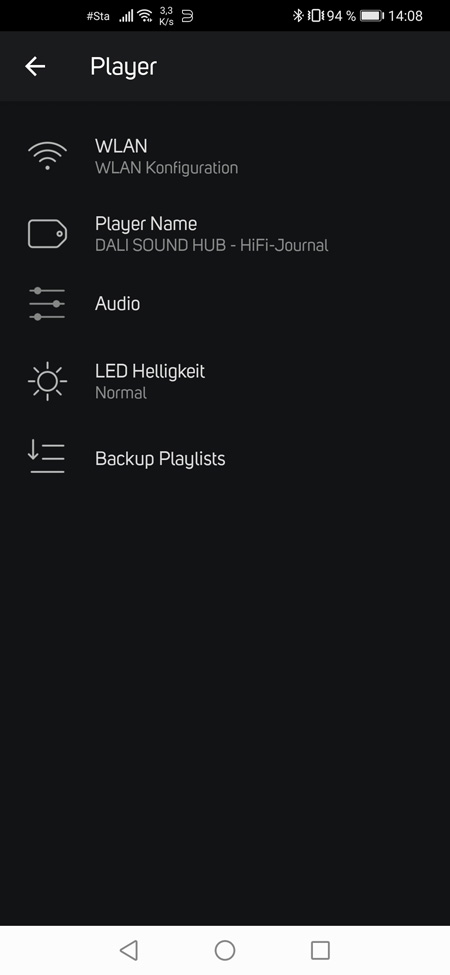Screen dimensions: 450x975
Task: Open LED Helligkeit brightness option
Action: tap(225, 381)
